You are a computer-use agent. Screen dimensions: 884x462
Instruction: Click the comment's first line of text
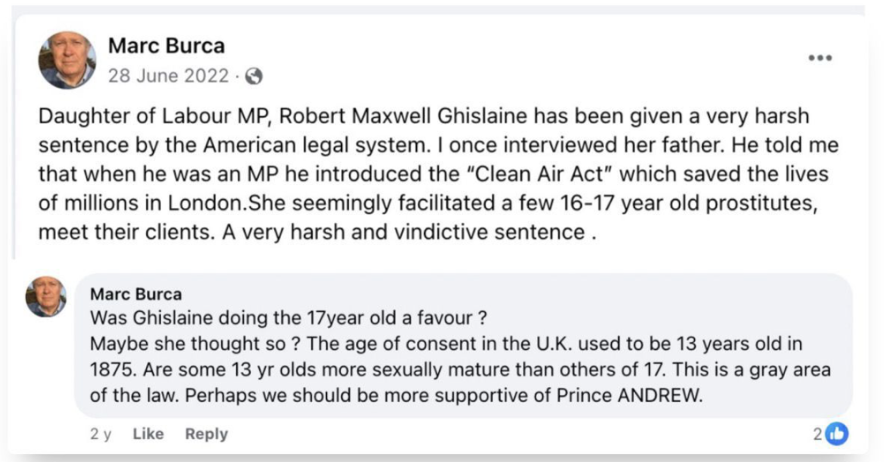pos(288,319)
